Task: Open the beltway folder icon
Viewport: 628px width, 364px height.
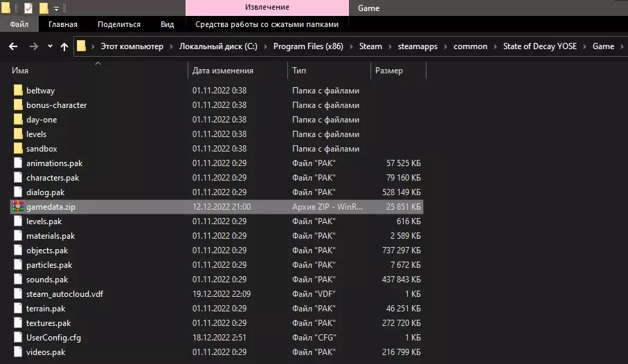Action: (x=18, y=91)
